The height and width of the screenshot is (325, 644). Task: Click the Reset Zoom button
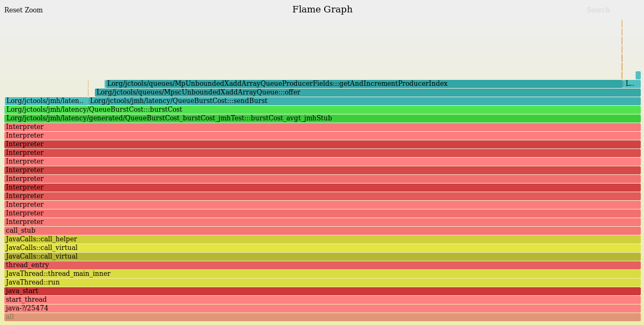click(23, 10)
